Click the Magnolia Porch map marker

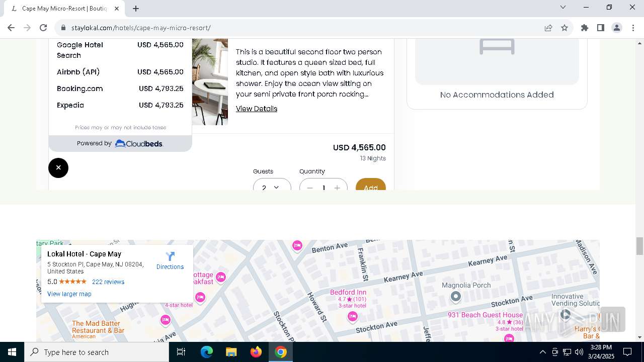455,297
